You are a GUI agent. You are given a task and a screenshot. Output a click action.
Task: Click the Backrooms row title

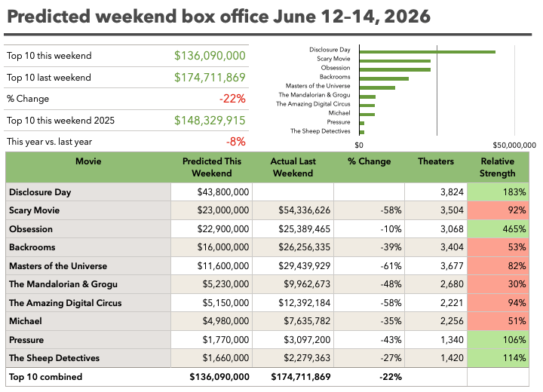[x=32, y=247]
